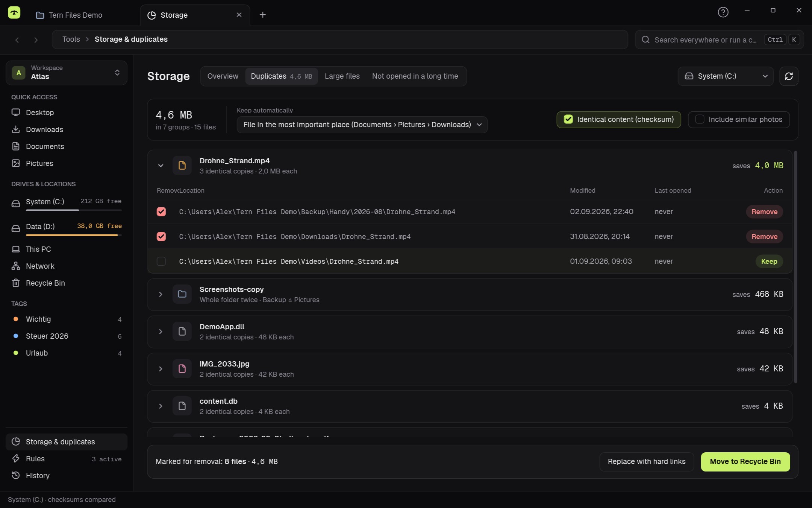812x508 pixels.
Task: Open Pictures in quick access
Action: point(67,163)
